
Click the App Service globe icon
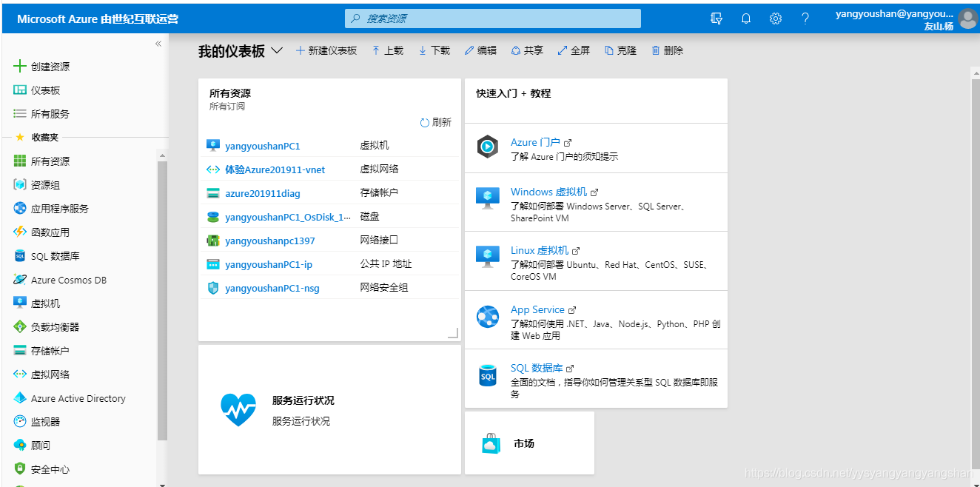tap(488, 316)
